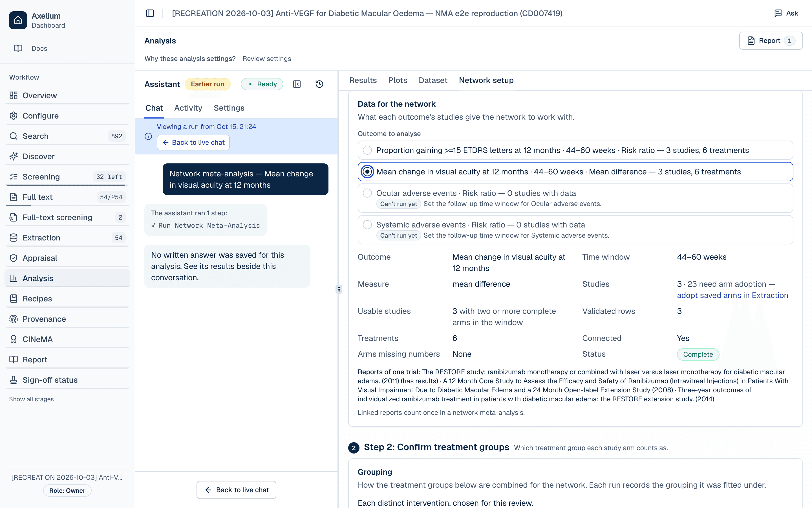This screenshot has width=812, height=508.
Task: Open the Settings tab in Assistant
Action: [229, 108]
